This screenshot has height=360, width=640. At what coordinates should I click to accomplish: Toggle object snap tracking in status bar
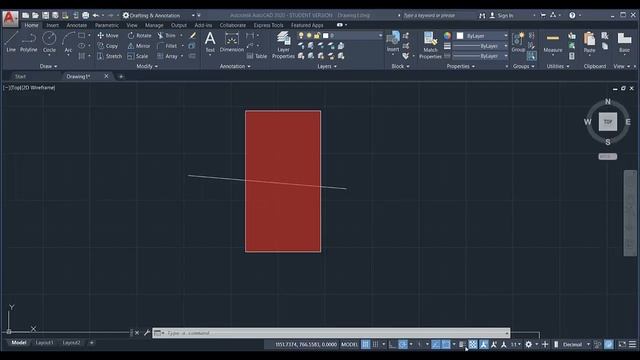click(x=436, y=344)
